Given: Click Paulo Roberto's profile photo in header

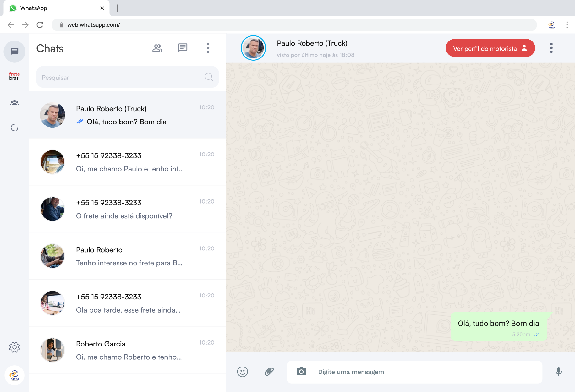Looking at the screenshot, I should (253, 48).
